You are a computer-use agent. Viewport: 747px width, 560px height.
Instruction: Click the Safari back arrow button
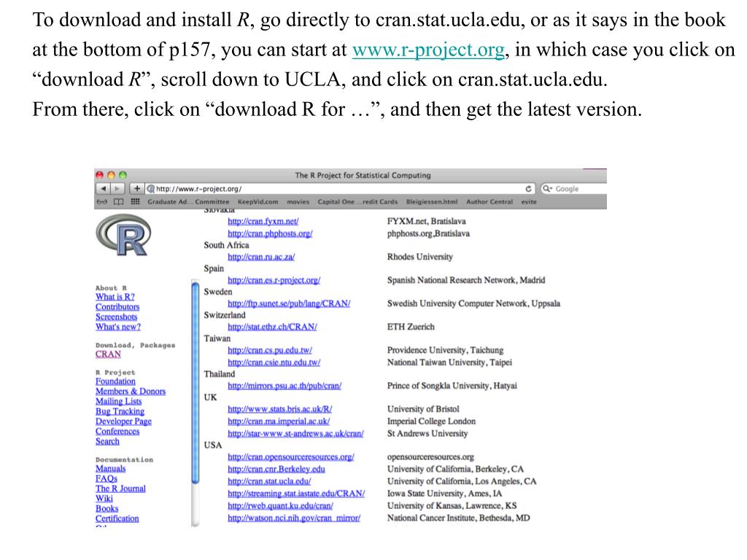(x=104, y=189)
